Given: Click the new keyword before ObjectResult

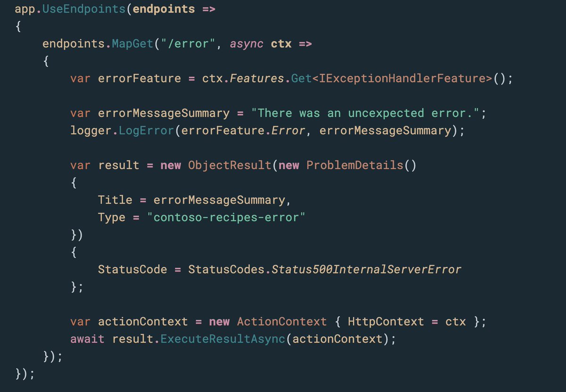Looking at the screenshot, I should [170, 165].
